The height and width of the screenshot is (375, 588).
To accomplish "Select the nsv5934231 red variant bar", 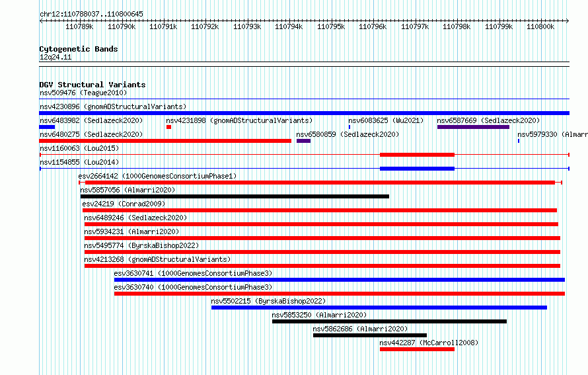I will pos(322,238).
